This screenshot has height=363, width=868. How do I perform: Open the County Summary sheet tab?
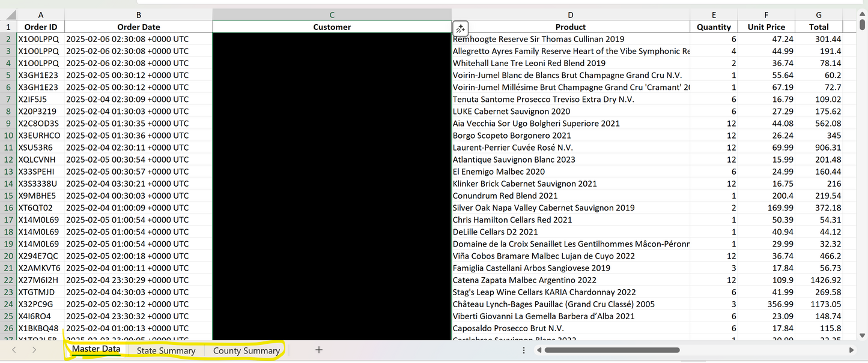(x=246, y=350)
